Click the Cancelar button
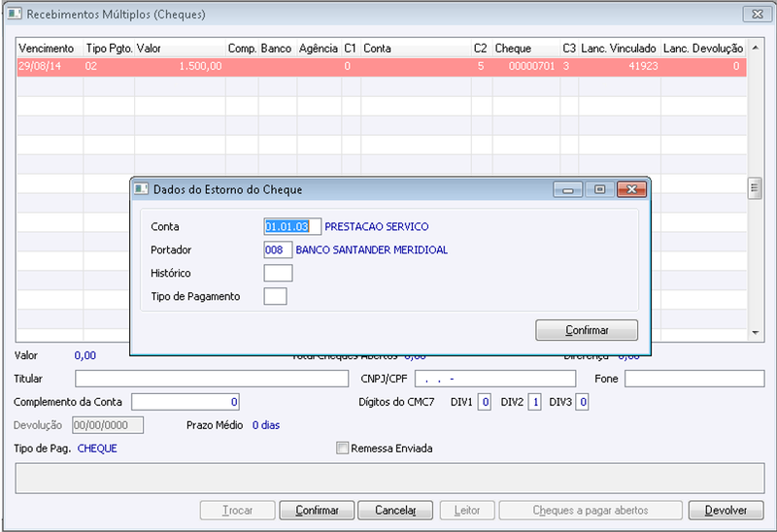 pyautogui.click(x=395, y=511)
